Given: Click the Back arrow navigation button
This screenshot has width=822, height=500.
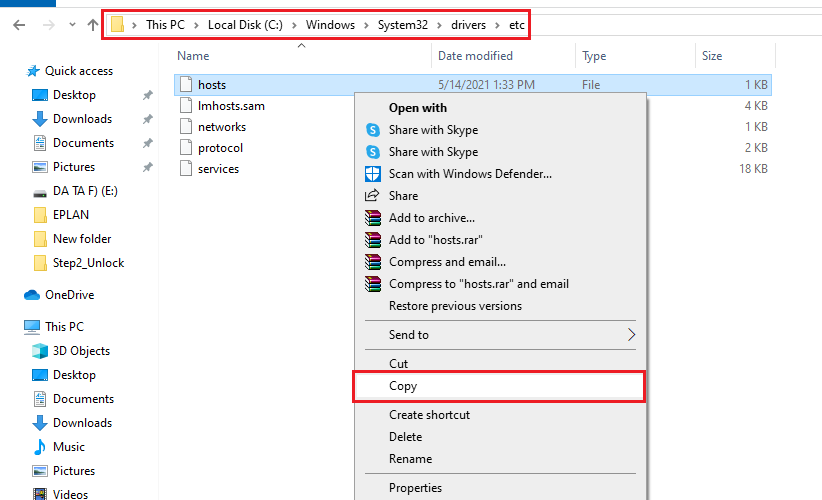Looking at the screenshot, I should (19, 24).
